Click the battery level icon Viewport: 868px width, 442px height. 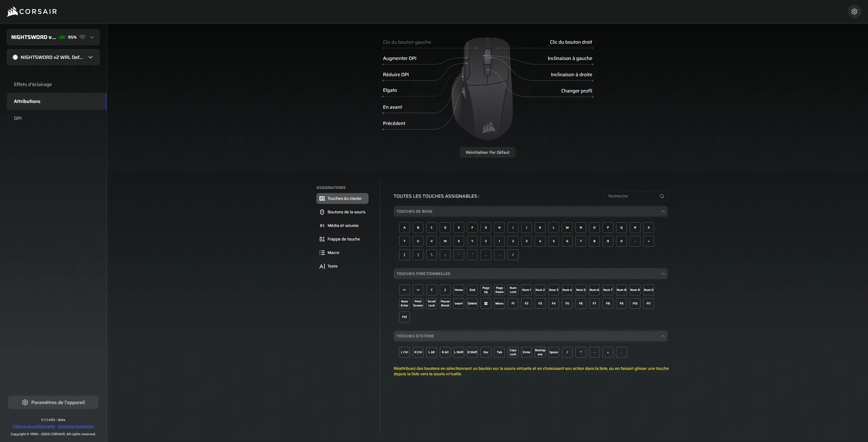pyautogui.click(x=62, y=37)
